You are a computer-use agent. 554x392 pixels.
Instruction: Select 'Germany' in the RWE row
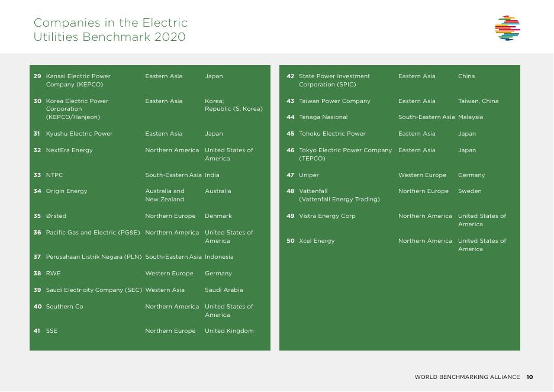(x=218, y=274)
